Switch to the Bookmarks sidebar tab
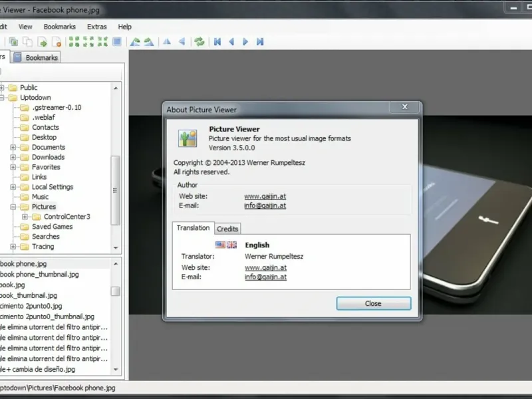This screenshot has width=532, height=399. pyautogui.click(x=36, y=57)
